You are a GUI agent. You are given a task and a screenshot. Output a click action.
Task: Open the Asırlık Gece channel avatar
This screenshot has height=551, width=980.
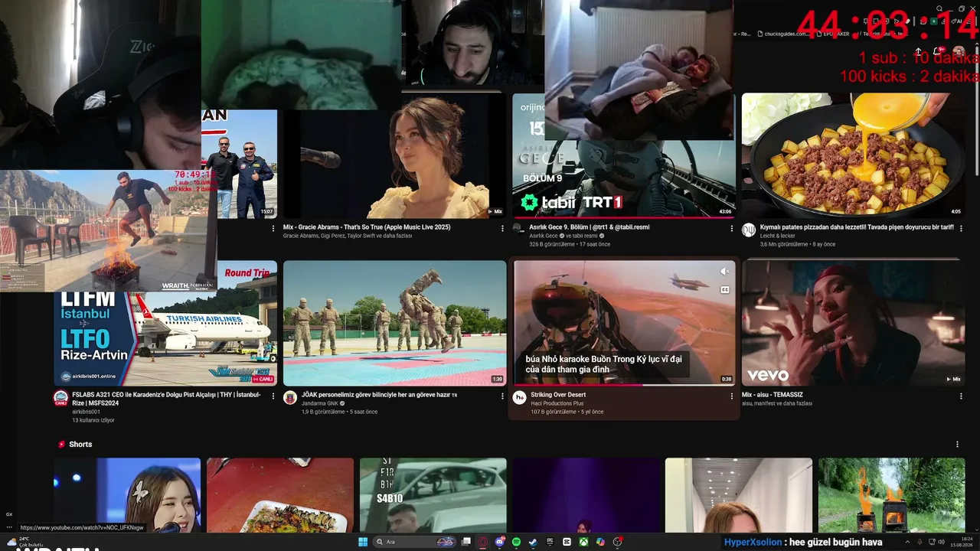[x=518, y=229]
